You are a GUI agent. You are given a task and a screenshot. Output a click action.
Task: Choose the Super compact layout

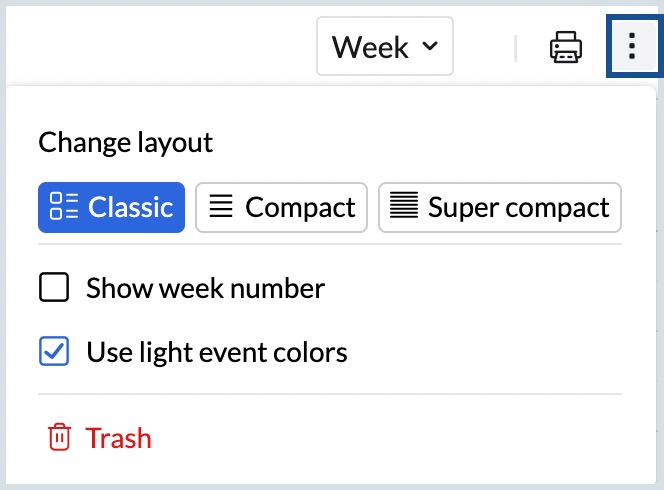(499, 207)
